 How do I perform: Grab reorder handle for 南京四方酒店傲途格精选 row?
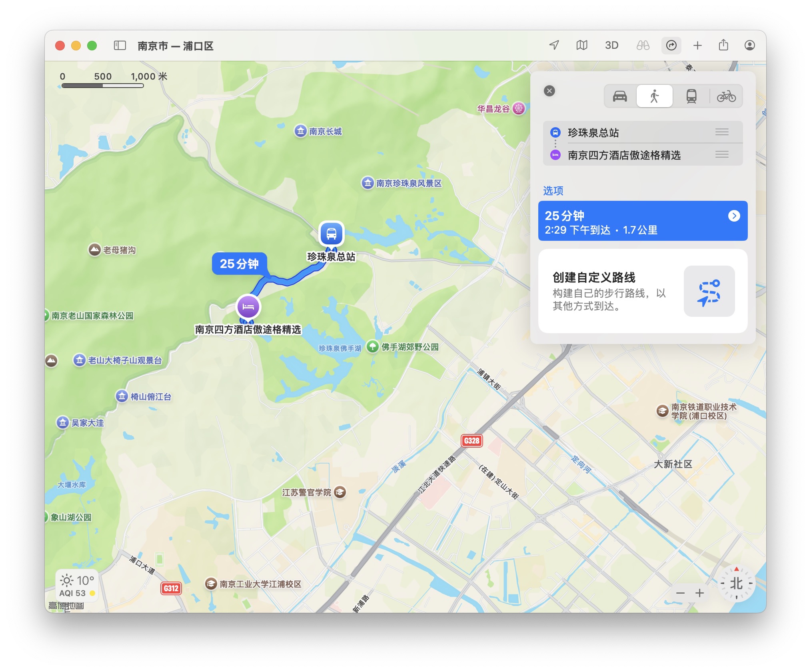pyautogui.click(x=722, y=154)
